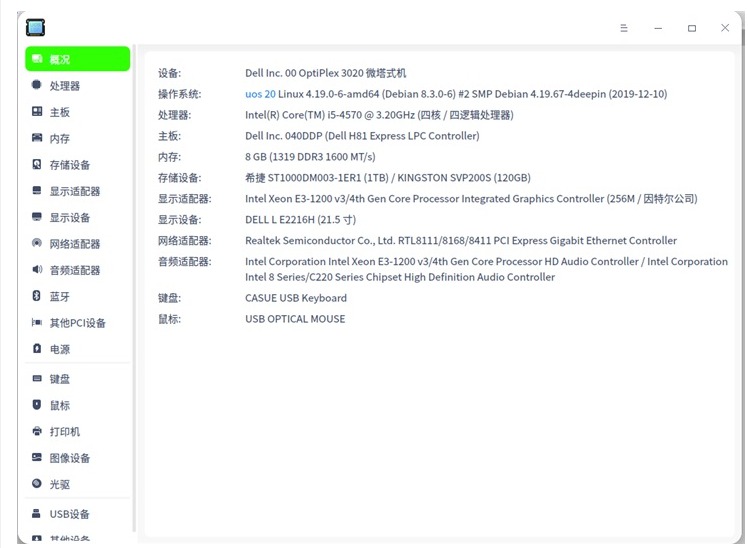Click the USB设备 icon

coord(37,513)
